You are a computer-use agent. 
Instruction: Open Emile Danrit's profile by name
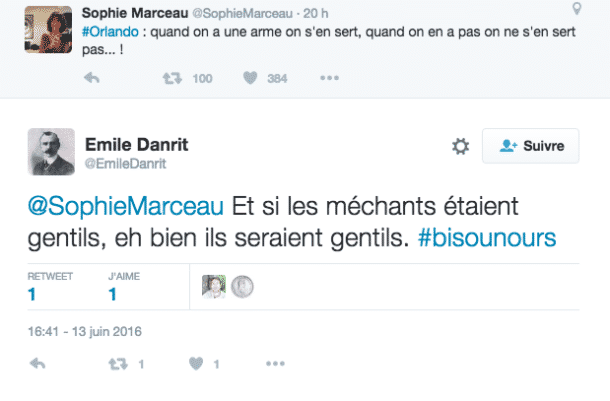[137, 141]
